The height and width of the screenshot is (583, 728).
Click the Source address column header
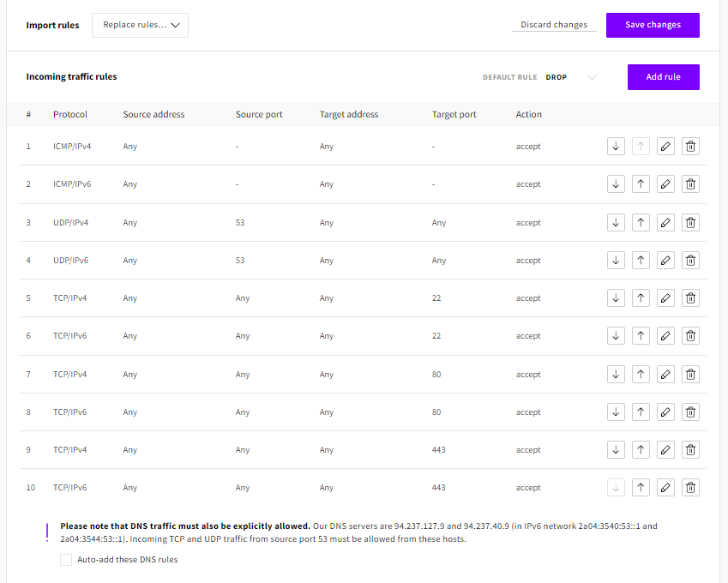pyautogui.click(x=153, y=114)
